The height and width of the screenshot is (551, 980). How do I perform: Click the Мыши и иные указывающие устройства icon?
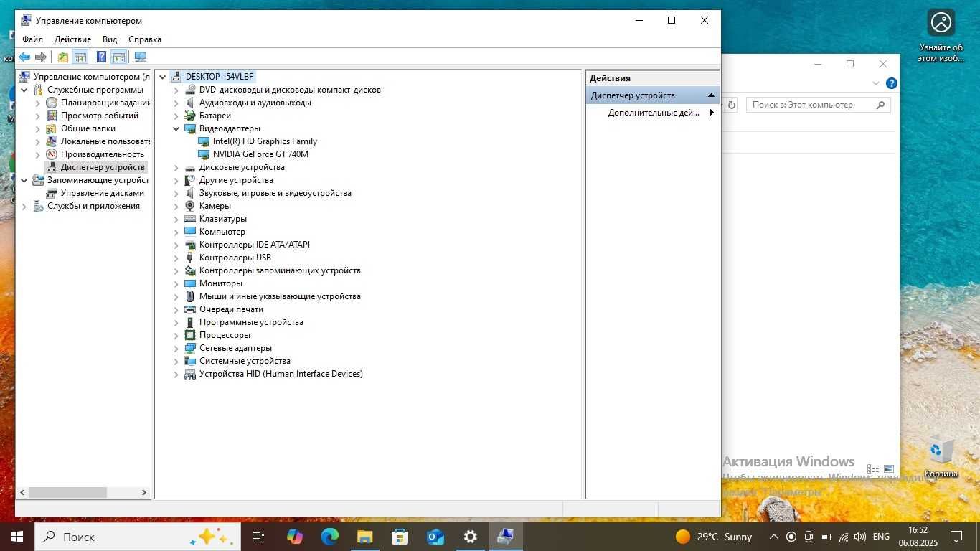pyautogui.click(x=190, y=296)
